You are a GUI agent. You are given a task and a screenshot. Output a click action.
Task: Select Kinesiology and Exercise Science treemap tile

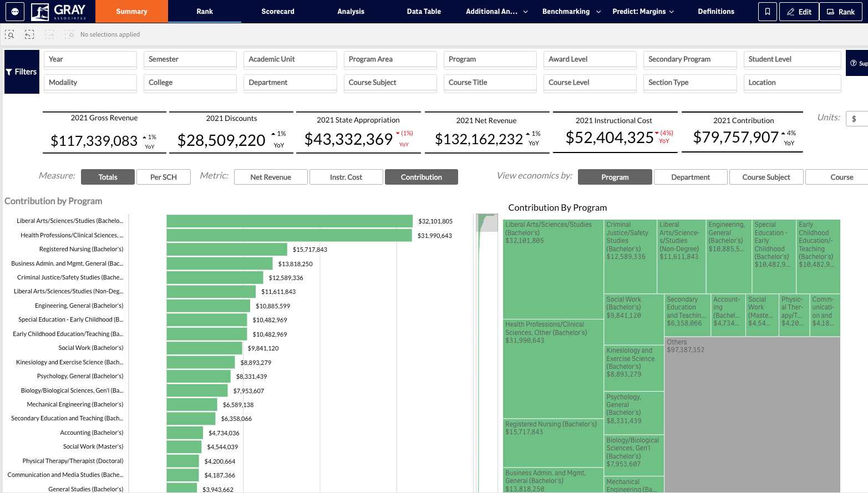pos(634,368)
